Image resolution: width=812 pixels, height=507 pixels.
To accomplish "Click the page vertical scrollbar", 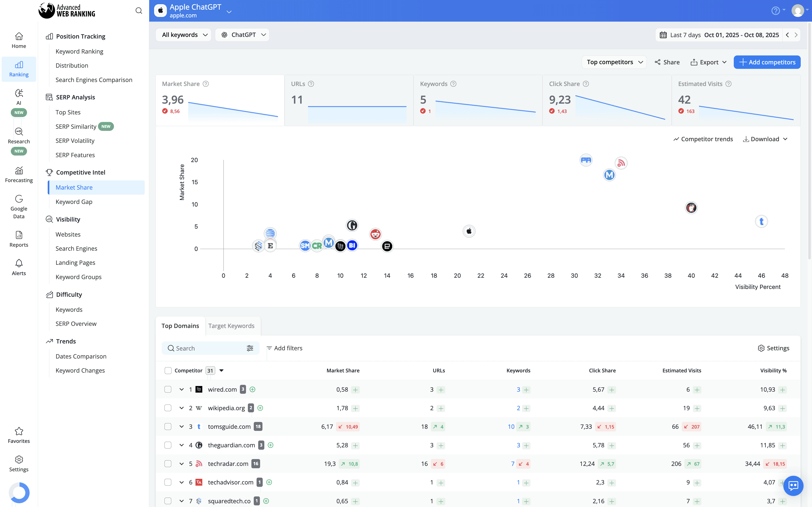I will [x=809, y=141].
